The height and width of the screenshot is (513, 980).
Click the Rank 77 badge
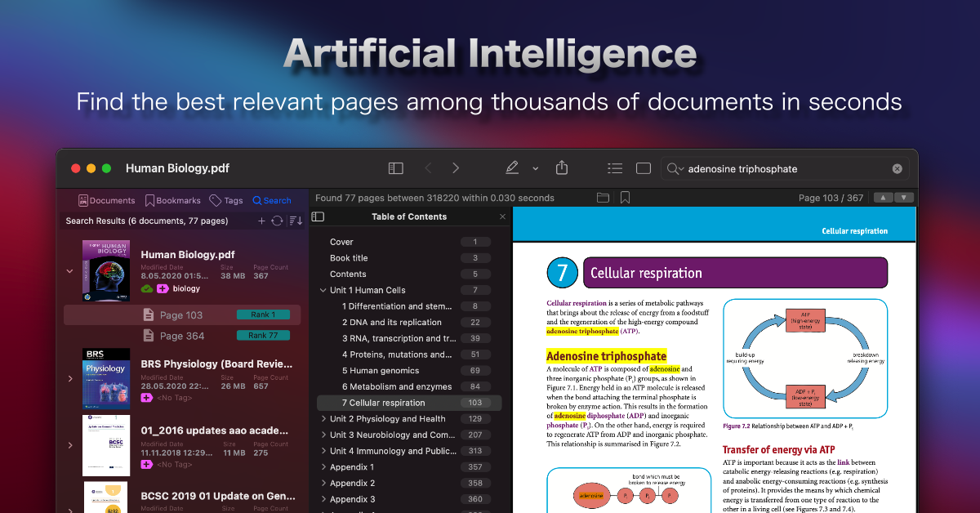[262, 336]
